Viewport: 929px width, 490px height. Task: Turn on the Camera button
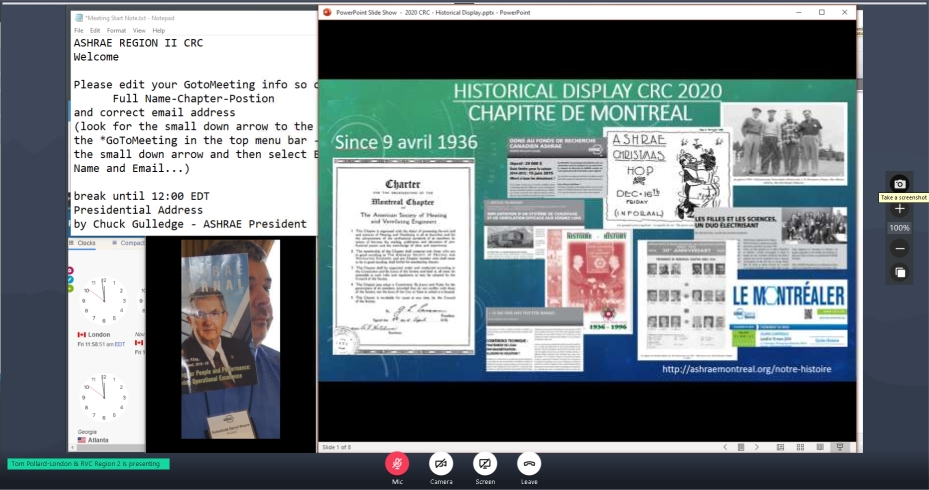pyautogui.click(x=441, y=464)
